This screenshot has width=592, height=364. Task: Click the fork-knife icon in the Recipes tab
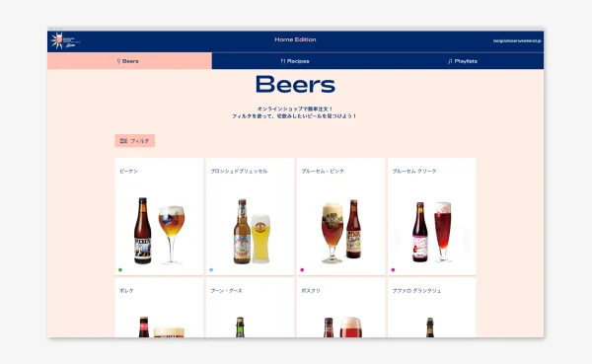283,61
